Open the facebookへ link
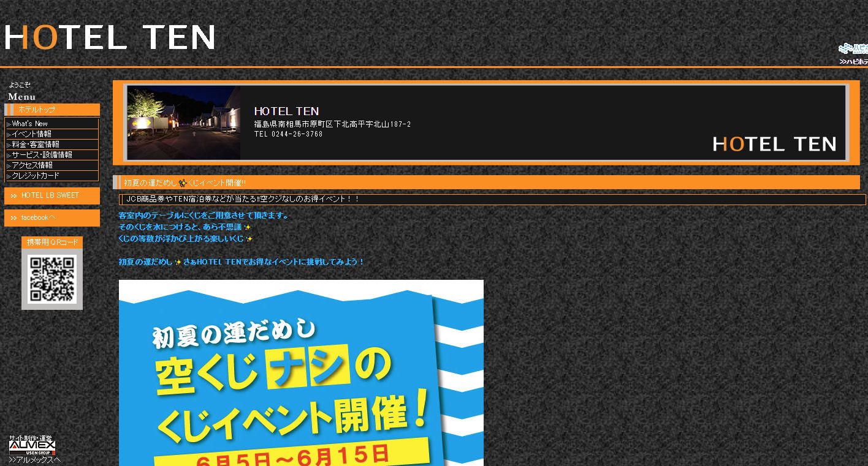Viewport: 868px width, 466px height. point(52,218)
